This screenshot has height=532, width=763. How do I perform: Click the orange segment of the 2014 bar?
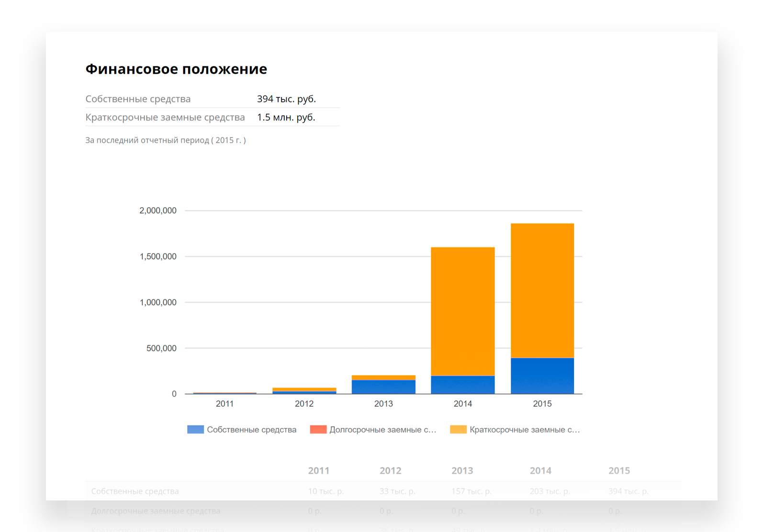(463, 311)
